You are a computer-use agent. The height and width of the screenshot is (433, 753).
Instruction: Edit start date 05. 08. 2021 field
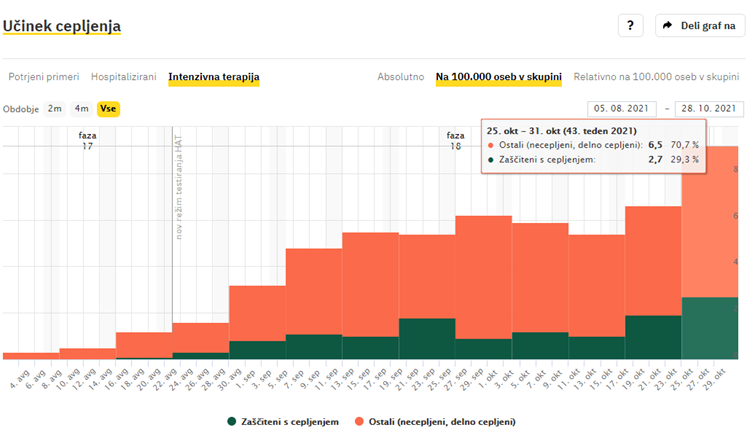tap(621, 109)
